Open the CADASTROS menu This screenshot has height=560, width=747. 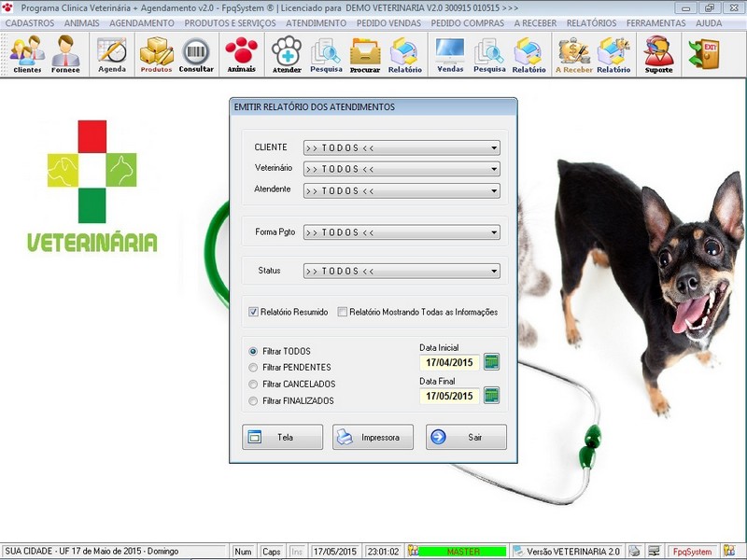click(30, 22)
